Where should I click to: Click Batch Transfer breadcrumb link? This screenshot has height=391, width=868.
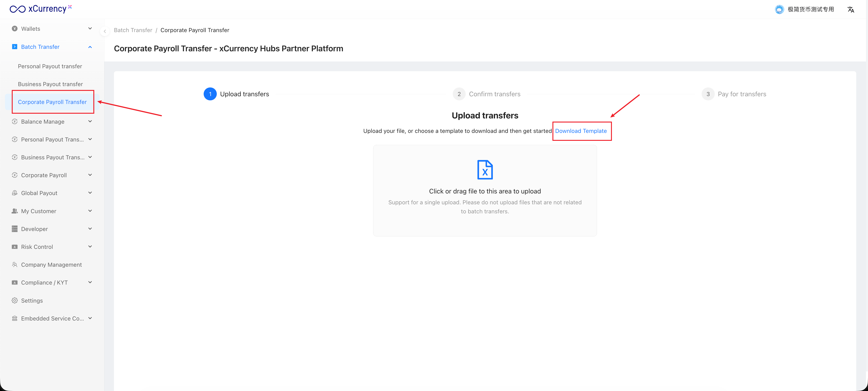point(133,30)
